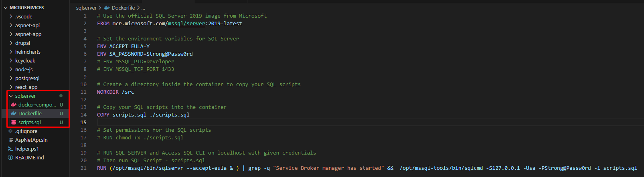The width and height of the screenshot is (644, 177).
Task: Select the Dockerfile breadcrumb segment
Action: (x=123, y=8)
